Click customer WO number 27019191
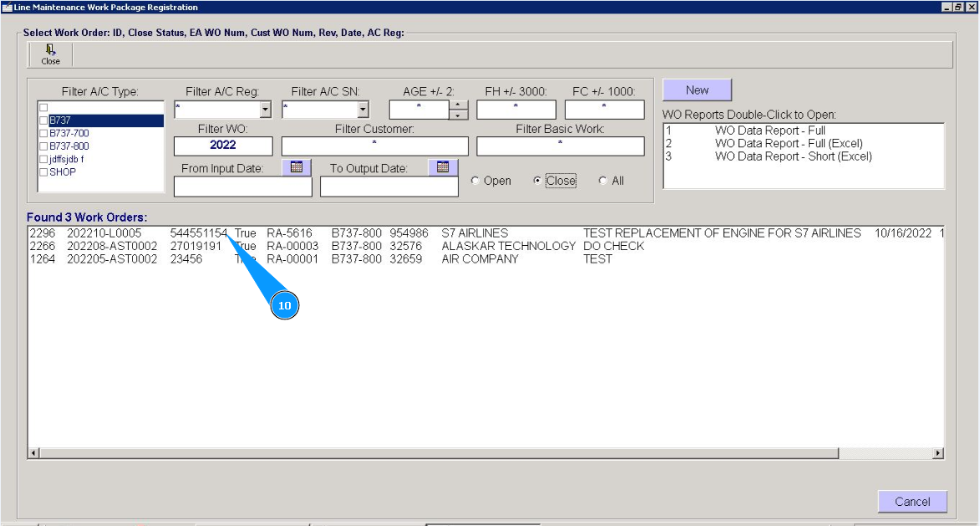The height and width of the screenshot is (526, 980). (195, 247)
